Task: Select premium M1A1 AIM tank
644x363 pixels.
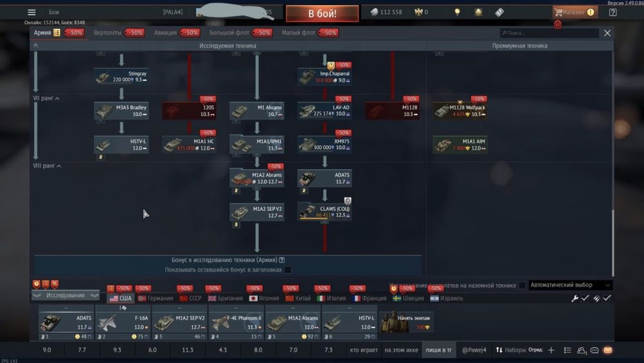Action: (x=460, y=144)
